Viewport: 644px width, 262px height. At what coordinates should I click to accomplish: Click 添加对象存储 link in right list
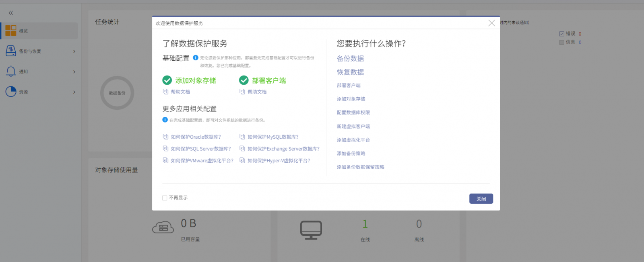[x=351, y=99]
